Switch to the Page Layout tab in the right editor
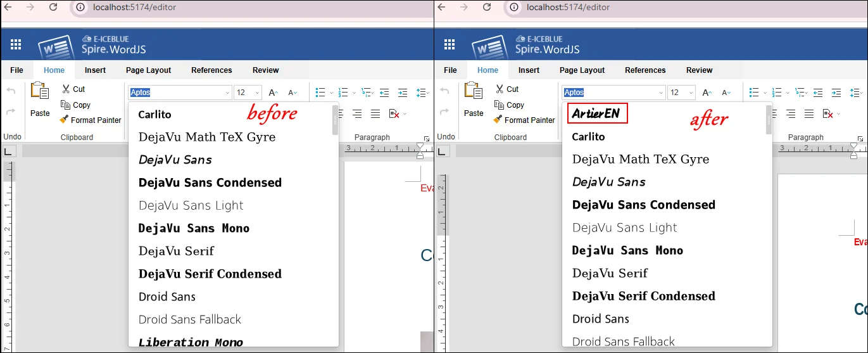868x353 pixels. (582, 70)
